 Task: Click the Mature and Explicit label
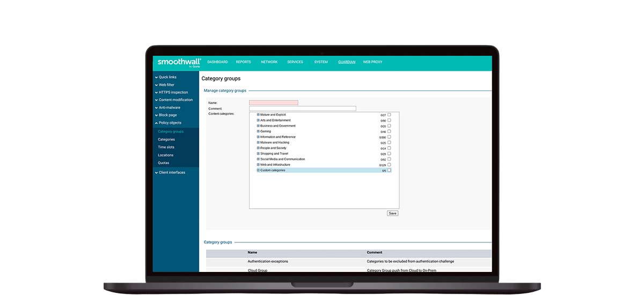(x=273, y=115)
